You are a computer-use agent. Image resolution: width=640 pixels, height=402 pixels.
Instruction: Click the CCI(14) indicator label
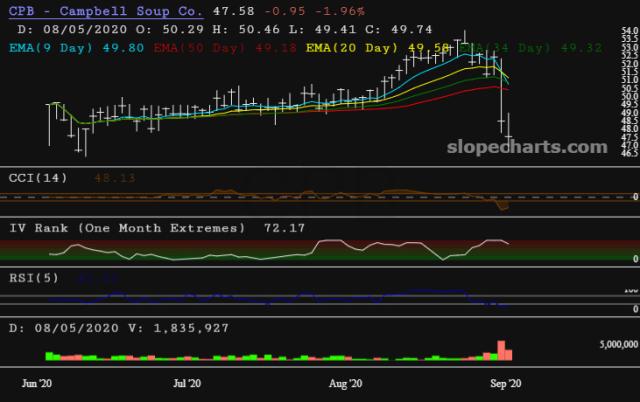pos(37,177)
